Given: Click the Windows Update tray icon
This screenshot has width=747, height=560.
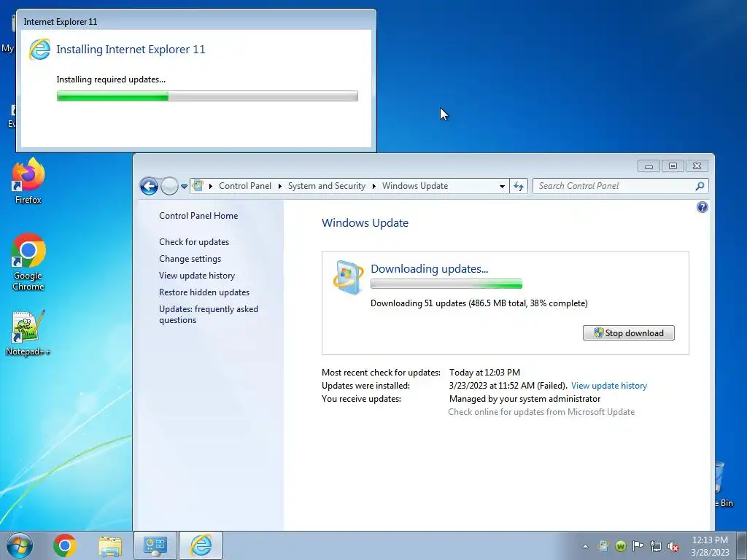Looking at the screenshot, I should (603, 546).
